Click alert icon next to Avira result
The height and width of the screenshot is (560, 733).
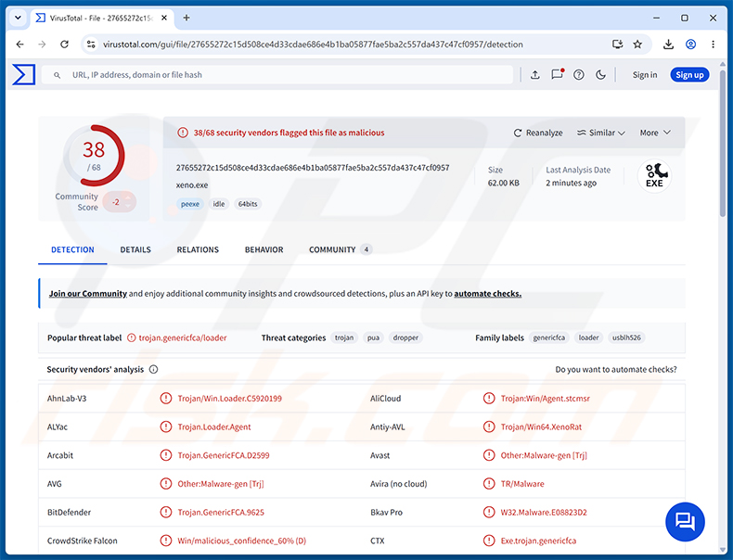click(x=489, y=484)
